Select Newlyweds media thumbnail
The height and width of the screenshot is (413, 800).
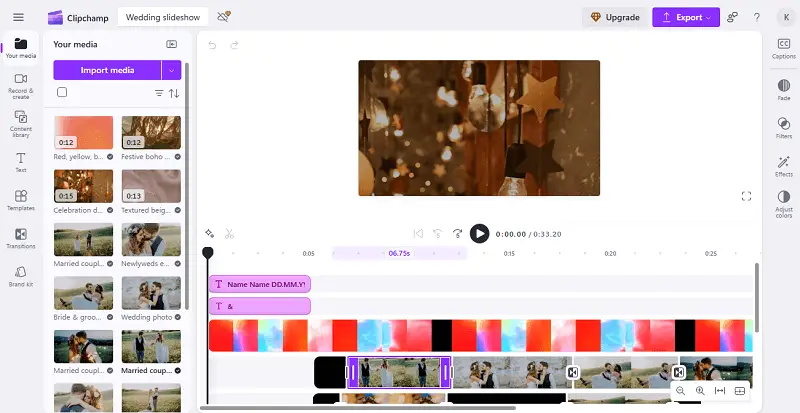coord(151,239)
